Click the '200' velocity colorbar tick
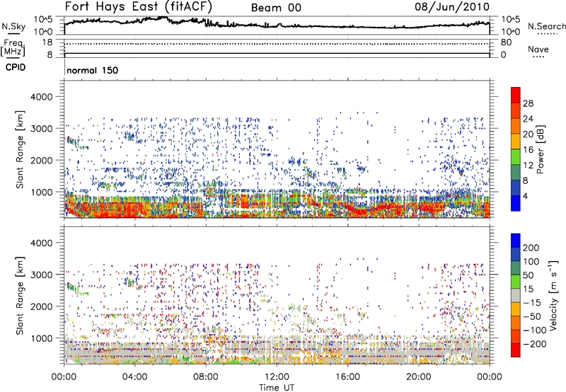This screenshot has width=566, height=392. click(531, 248)
